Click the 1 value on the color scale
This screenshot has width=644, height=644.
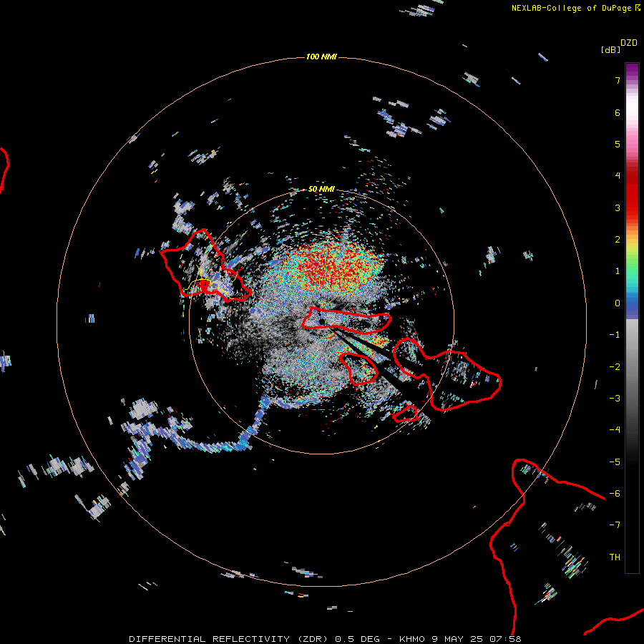pos(618,271)
